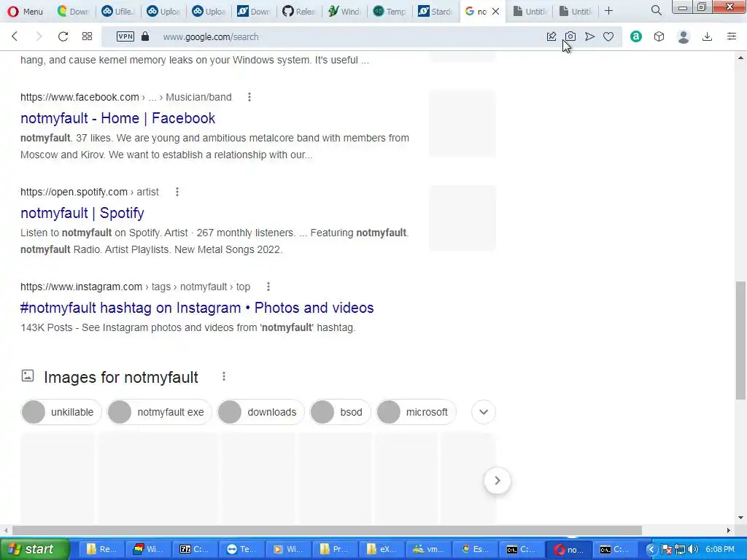Click the image icon beside 'Images for notmyfault'
This screenshot has width=747, height=560.
(28, 376)
